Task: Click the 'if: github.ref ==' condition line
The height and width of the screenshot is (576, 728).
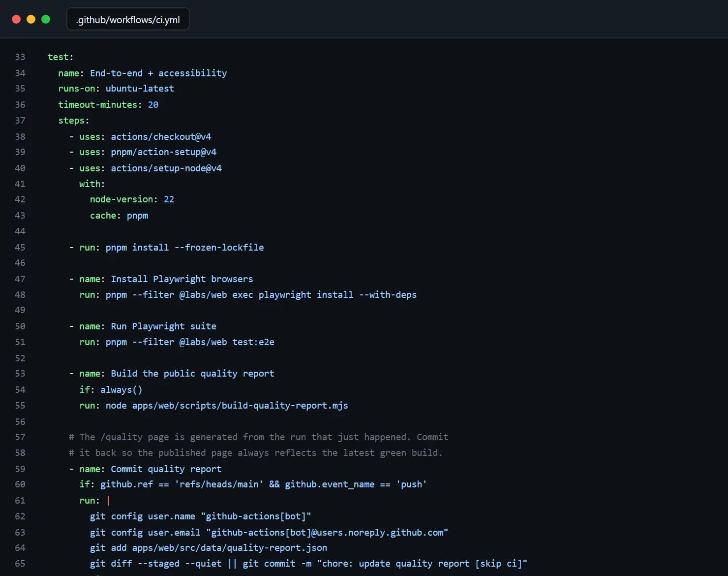Action: pos(253,484)
